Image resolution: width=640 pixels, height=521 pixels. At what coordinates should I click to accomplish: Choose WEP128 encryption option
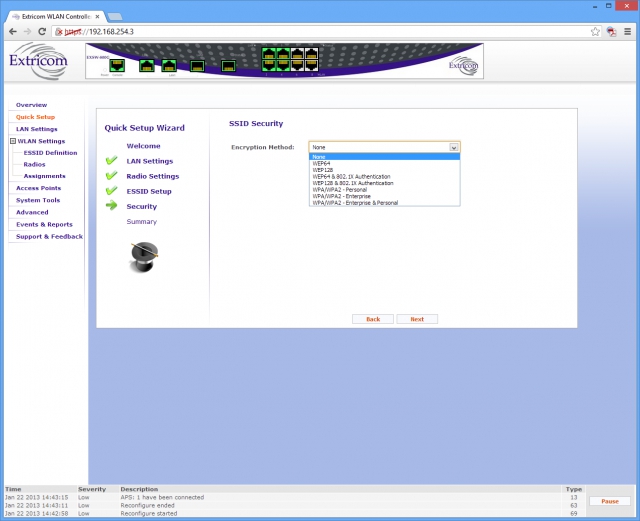point(384,170)
